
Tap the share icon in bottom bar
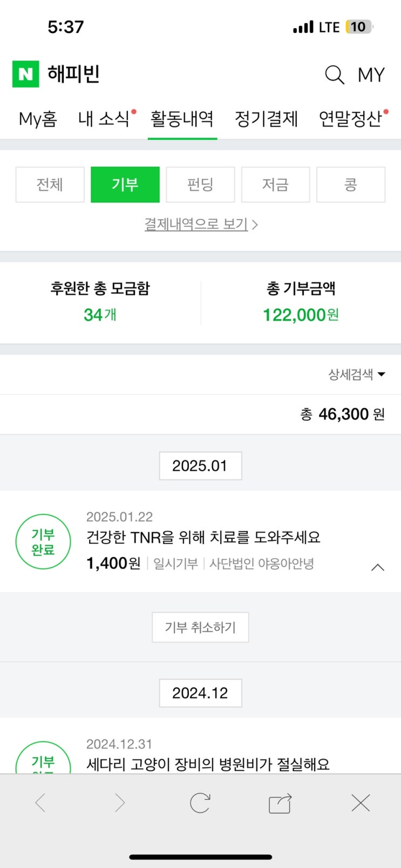[x=280, y=803]
